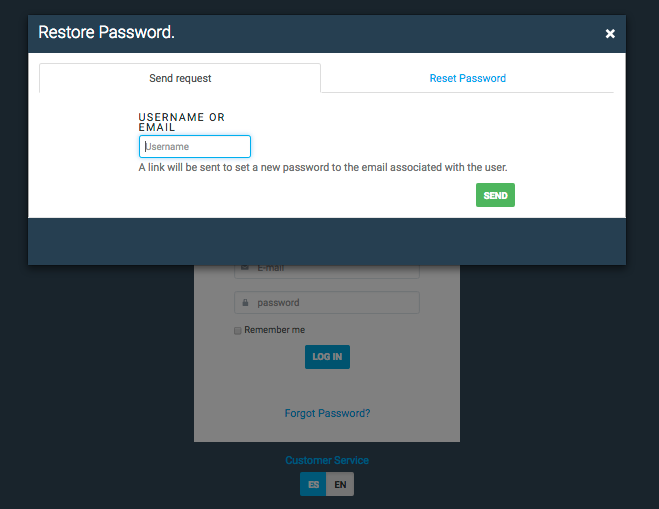
Task: Click the dark footer of the dialog
Action: coord(327,241)
